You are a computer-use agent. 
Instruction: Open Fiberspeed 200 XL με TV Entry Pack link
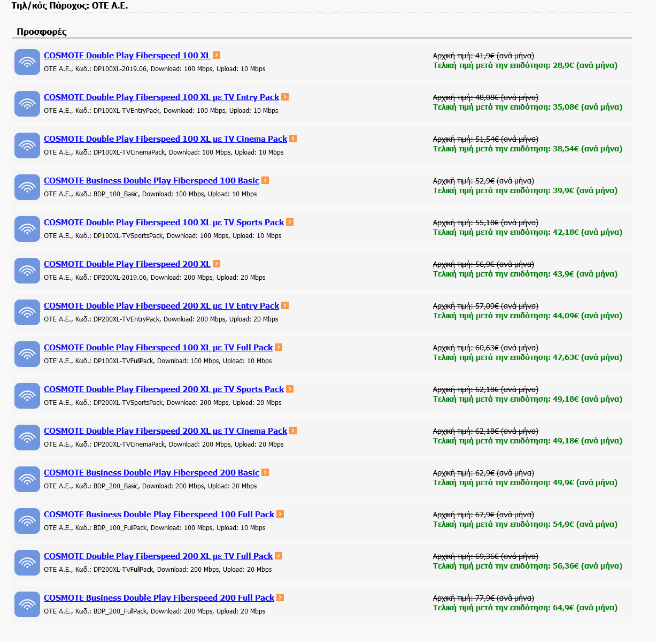tap(161, 306)
